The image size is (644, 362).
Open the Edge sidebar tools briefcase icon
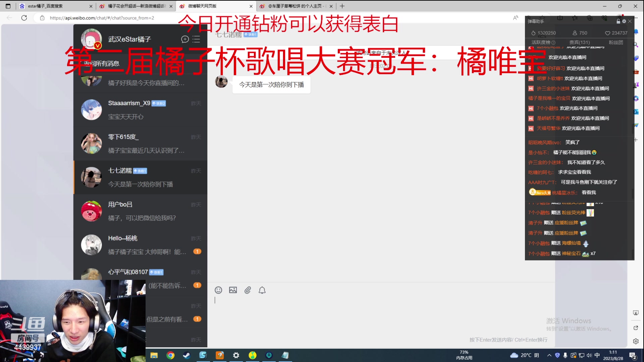point(636,71)
